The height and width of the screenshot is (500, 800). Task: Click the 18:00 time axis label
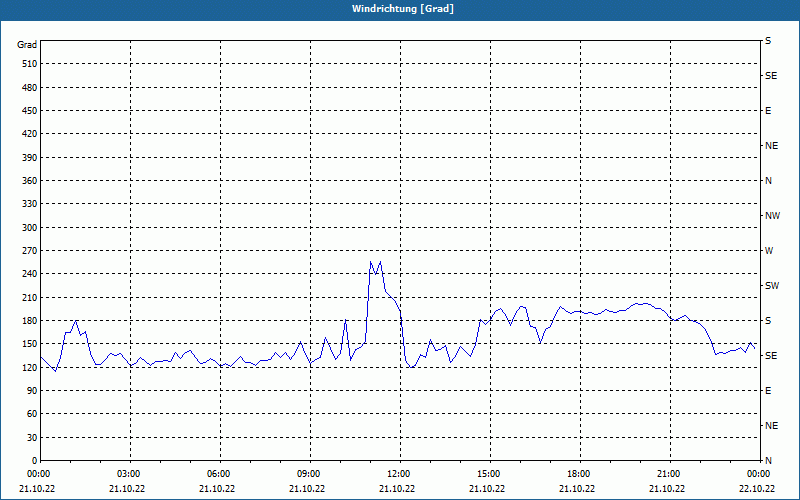[581, 474]
